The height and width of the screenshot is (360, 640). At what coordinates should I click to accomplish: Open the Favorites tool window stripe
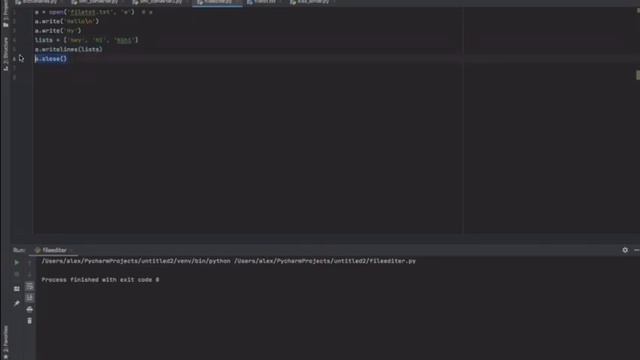click(x=5, y=343)
